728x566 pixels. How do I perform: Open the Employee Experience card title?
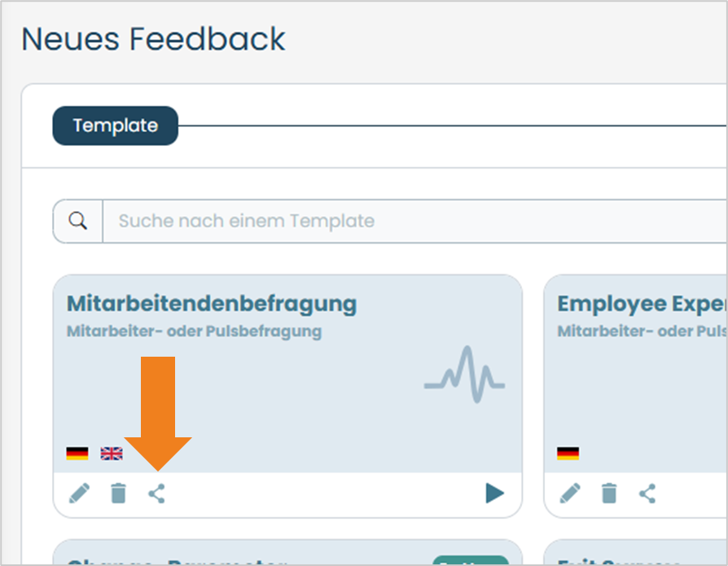(642, 304)
